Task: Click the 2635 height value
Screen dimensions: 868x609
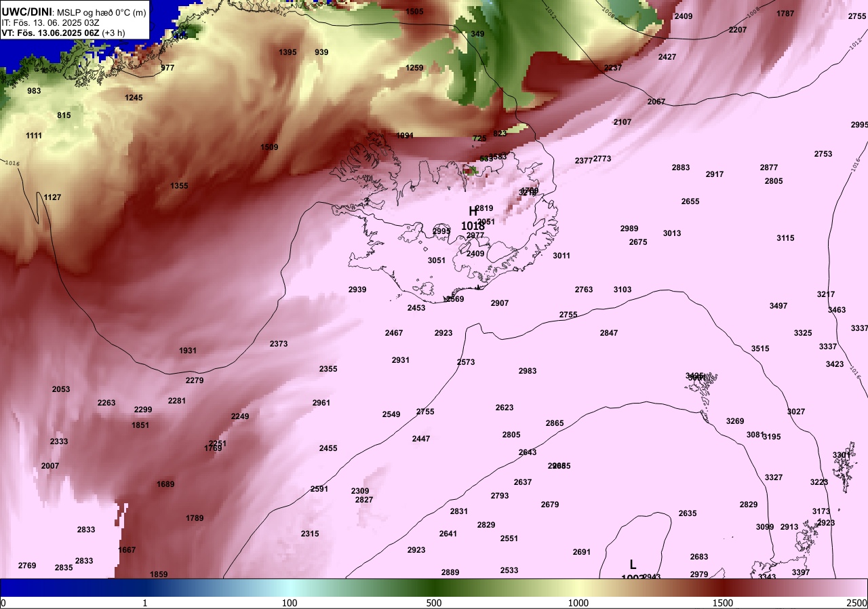Action: pyautogui.click(x=688, y=513)
